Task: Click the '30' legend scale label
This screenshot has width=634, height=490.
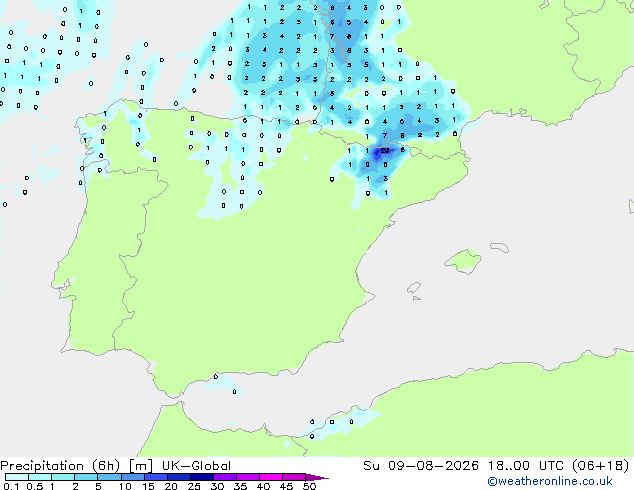Action: (217, 486)
